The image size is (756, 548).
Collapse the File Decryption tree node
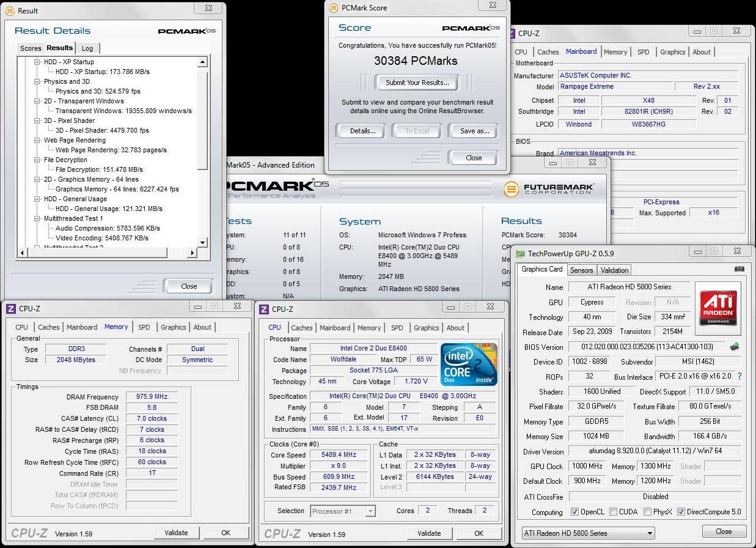37,160
